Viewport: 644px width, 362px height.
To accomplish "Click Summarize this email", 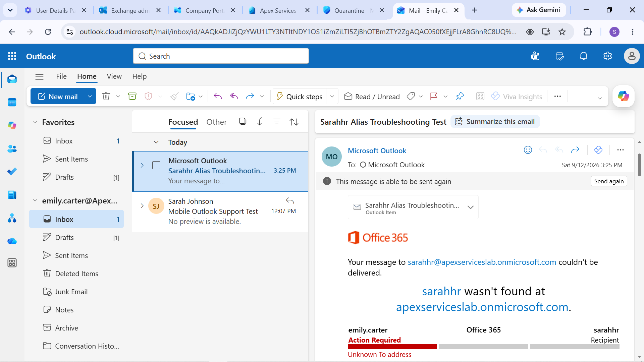I will 495,122.
